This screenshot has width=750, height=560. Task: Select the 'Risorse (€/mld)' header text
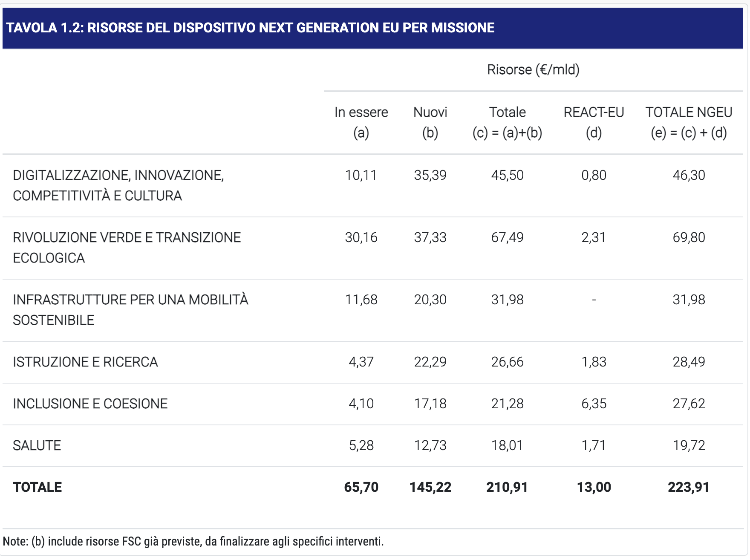point(533,69)
